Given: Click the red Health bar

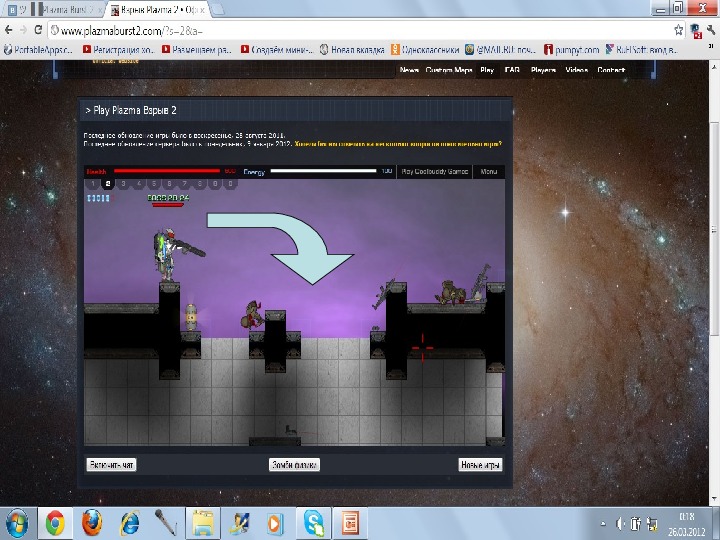Looking at the screenshot, I should click(167, 171).
